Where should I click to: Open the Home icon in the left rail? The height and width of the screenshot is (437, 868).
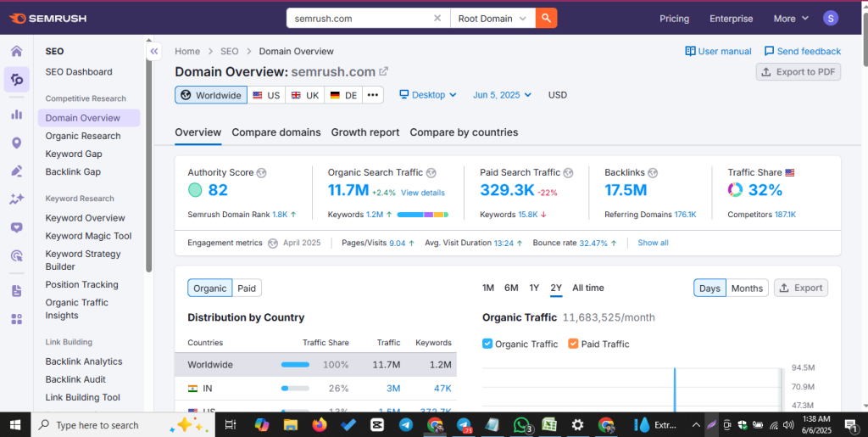point(17,52)
